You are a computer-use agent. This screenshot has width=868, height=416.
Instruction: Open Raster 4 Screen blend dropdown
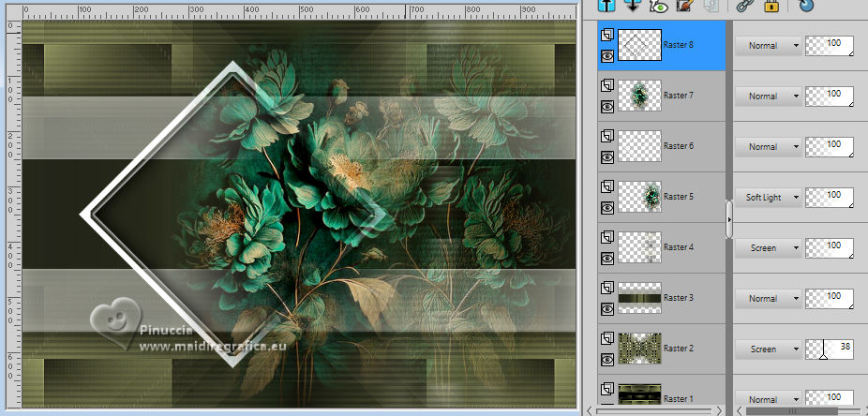click(769, 248)
